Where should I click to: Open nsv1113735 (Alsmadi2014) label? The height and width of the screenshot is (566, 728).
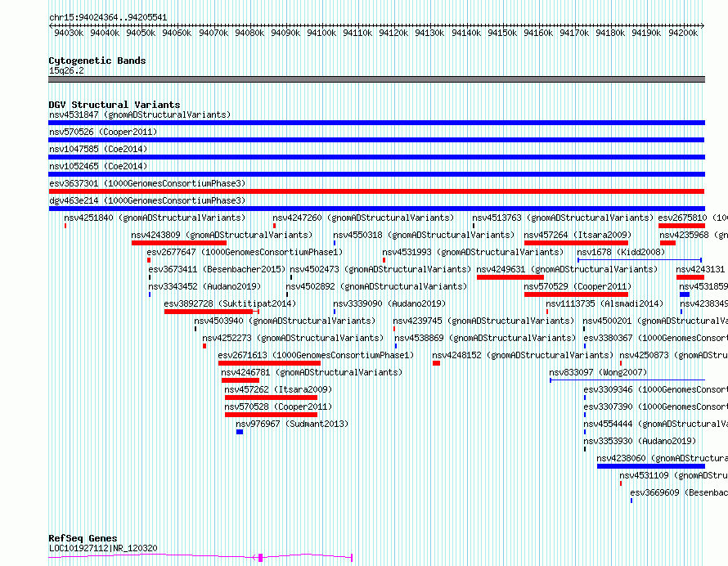point(605,303)
